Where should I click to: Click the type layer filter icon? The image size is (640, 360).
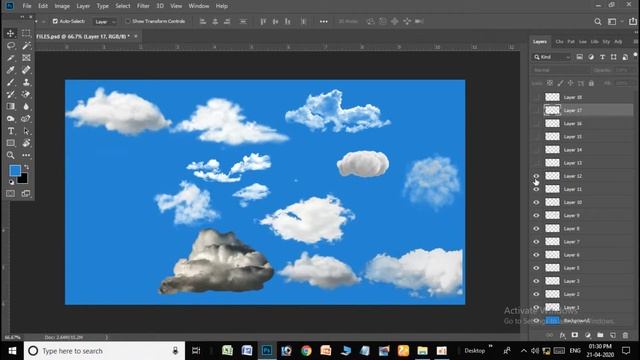click(x=602, y=57)
